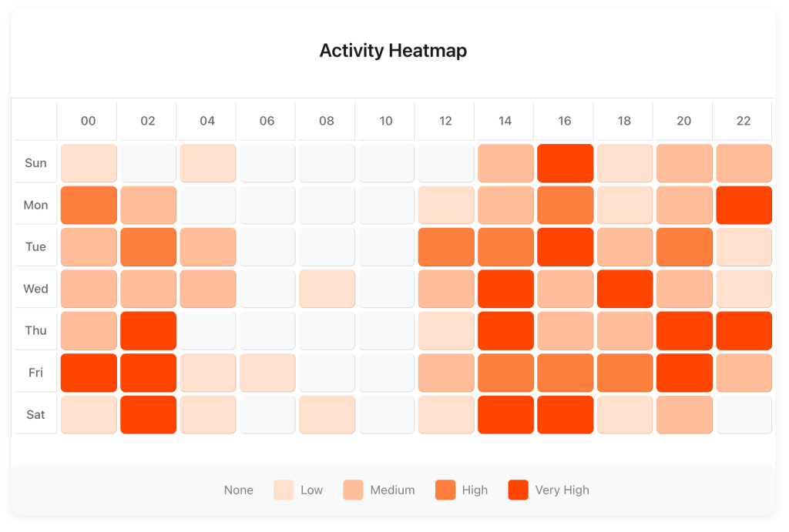Select the Saturday 22:00 empty cell

[x=744, y=415]
